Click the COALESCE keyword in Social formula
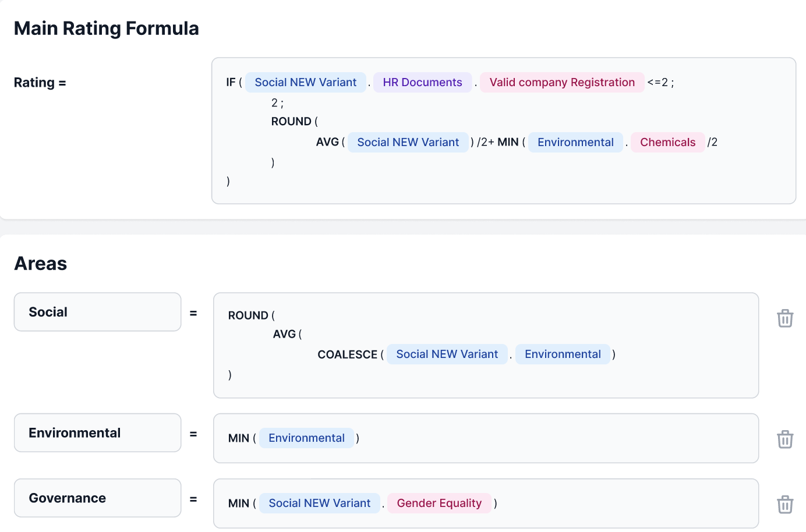 [x=348, y=354]
